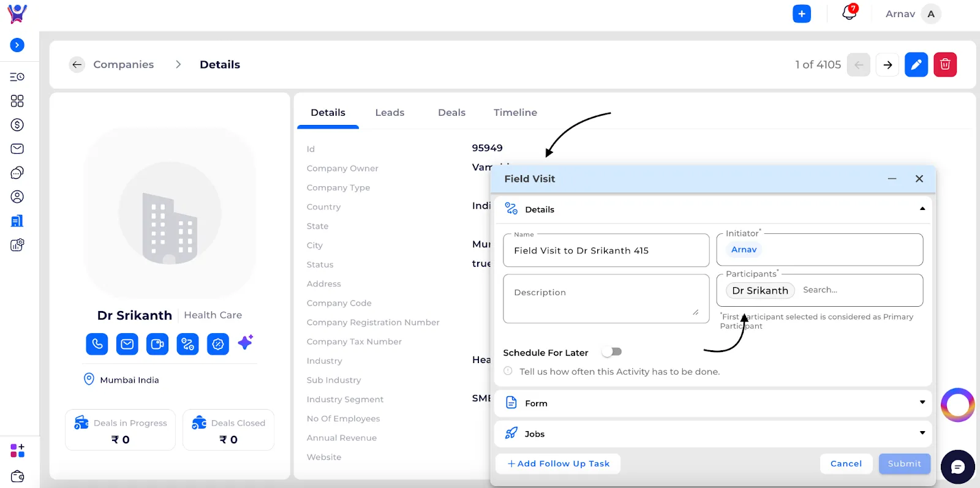Click the field visit Name input

coord(606,250)
